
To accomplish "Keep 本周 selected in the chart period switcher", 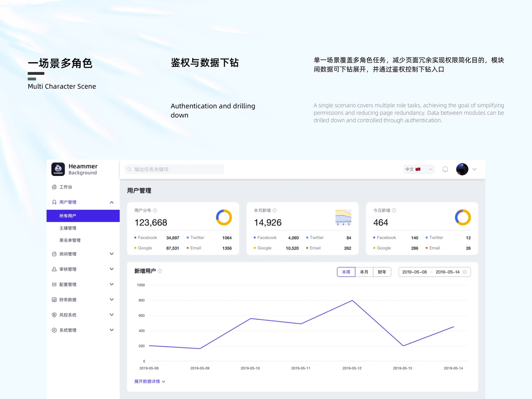I will 346,272.
